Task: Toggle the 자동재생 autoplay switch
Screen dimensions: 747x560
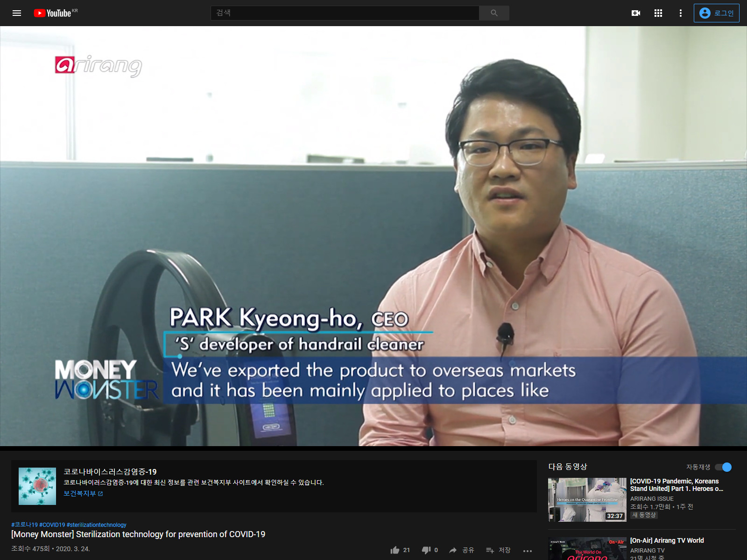Action: (723, 467)
